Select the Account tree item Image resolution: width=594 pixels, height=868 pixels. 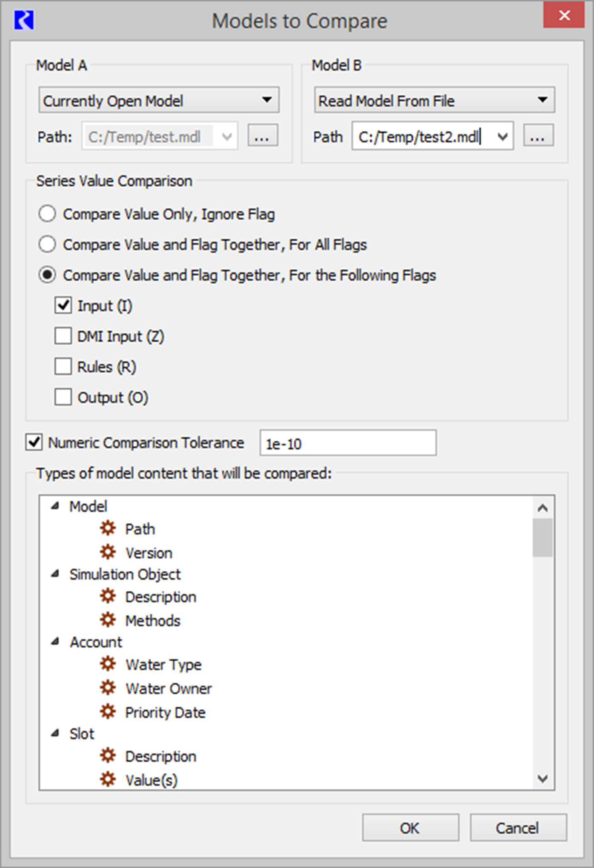click(96, 642)
